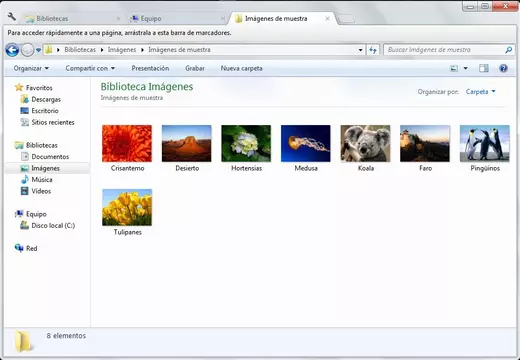Viewport: 520px width, 360px height.
Task: Click the search magnifier icon
Action: (508, 50)
